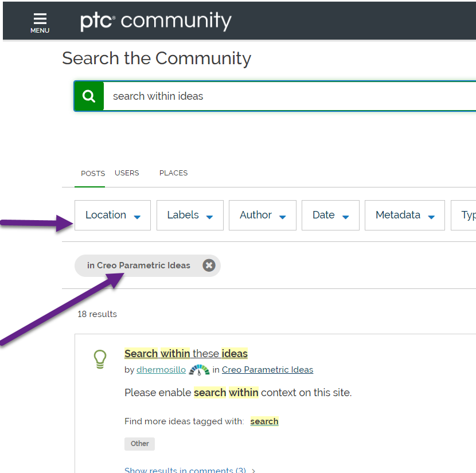Open the Creo Parametric Ideas board link
This screenshot has height=473, width=476.
coord(267,370)
